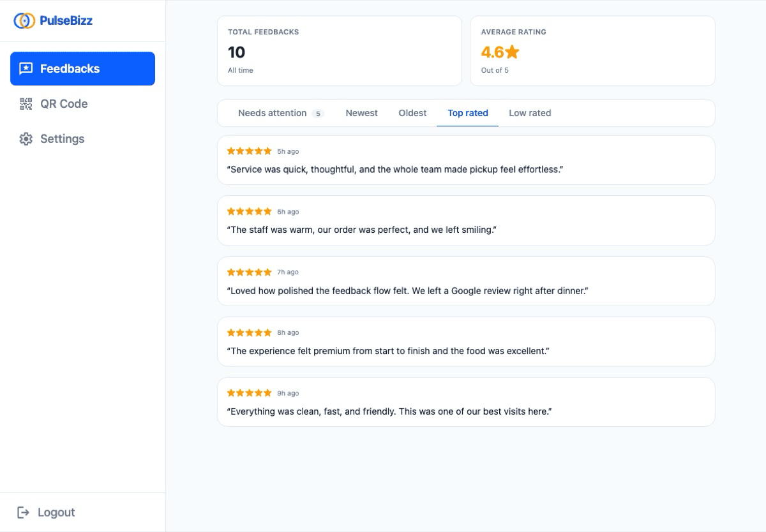Open the Total Feedbacks card
The image size is (766, 532).
coord(340,51)
